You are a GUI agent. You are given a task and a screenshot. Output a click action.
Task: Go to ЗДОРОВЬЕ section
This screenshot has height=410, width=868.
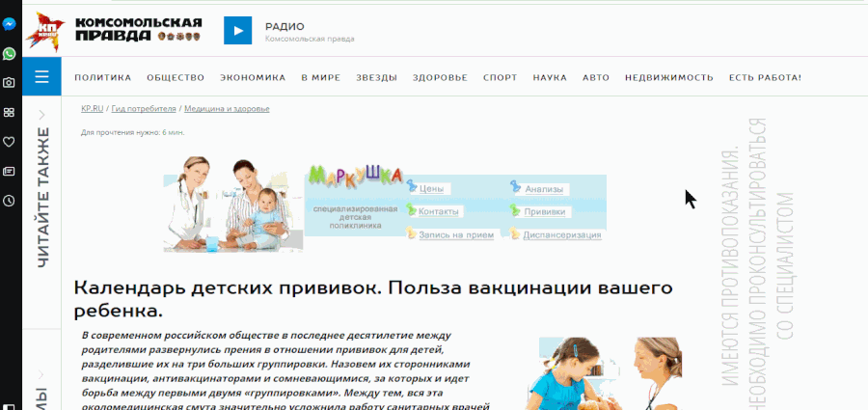(x=440, y=77)
